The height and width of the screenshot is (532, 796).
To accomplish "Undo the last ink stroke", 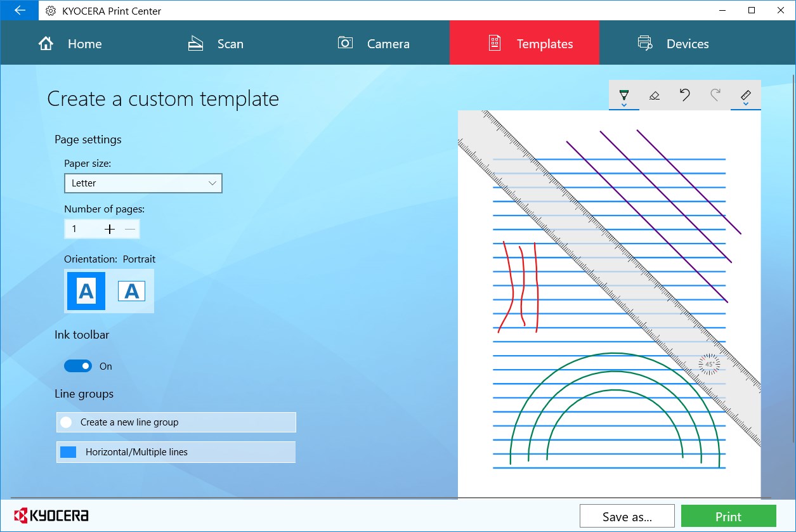I will [x=684, y=95].
